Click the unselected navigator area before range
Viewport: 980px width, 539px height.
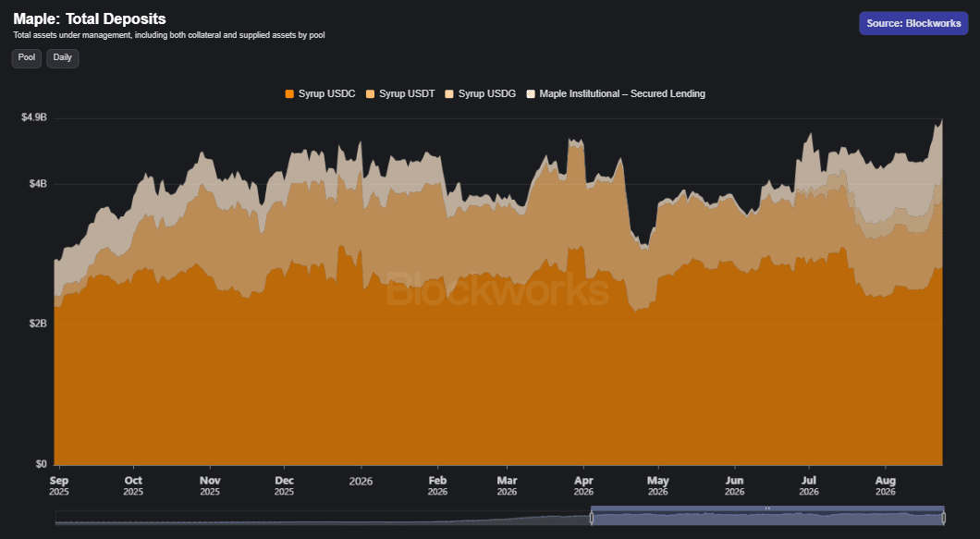coord(323,518)
